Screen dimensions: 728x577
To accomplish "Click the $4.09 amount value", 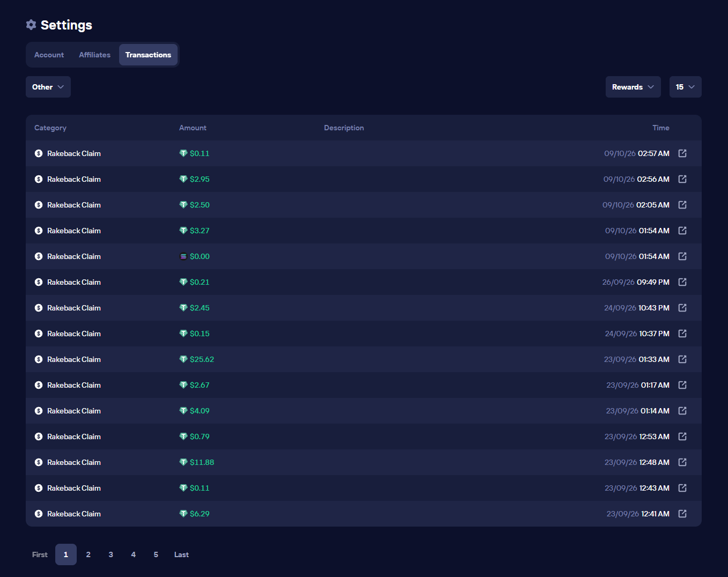I will [200, 411].
